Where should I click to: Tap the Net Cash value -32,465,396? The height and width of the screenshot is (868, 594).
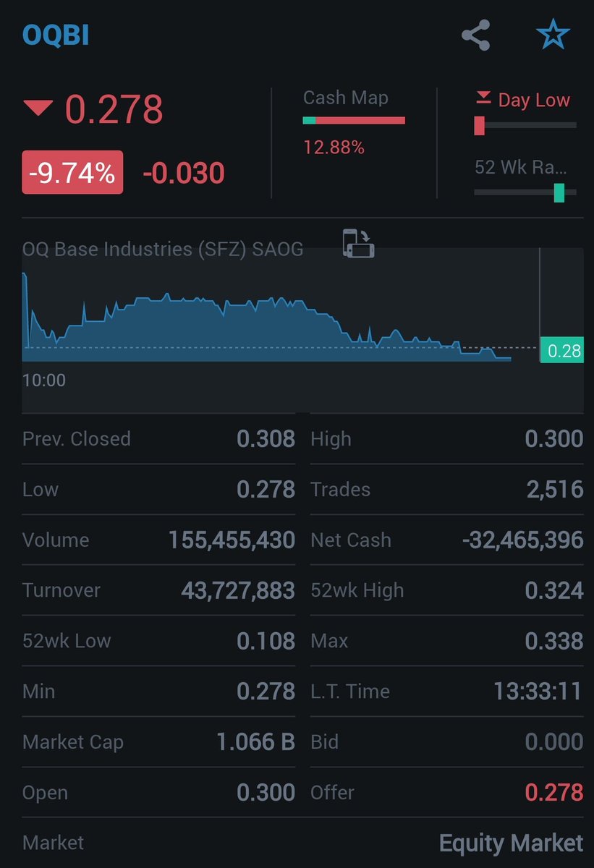click(x=522, y=540)
